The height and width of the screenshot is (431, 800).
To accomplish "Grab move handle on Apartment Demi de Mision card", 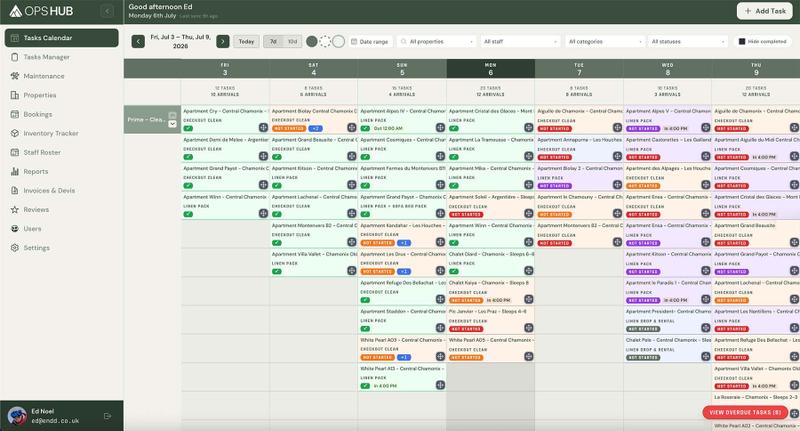I will coord(263,156).
